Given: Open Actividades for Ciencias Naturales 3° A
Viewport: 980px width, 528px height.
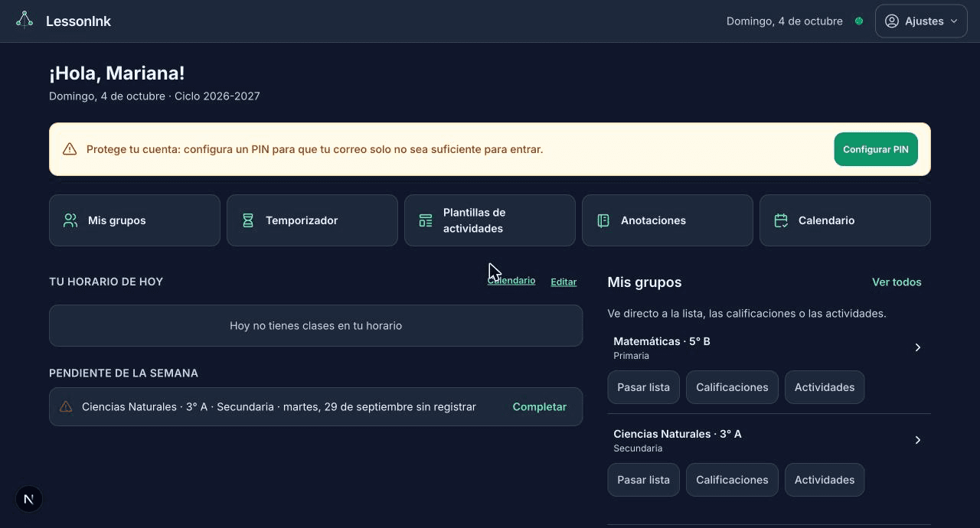Looking at the screenshot, I should (x=825, y=480).
